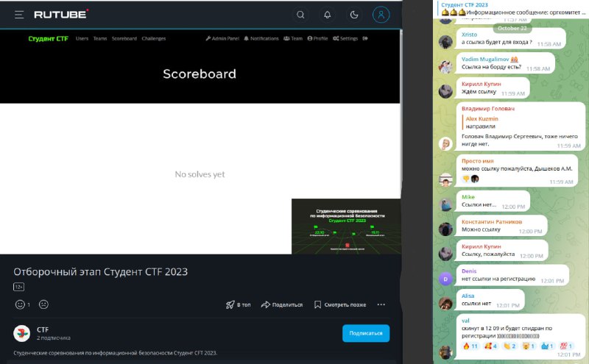The height and width of the screenshot is (364, 589).
Task: Add fire reaction on val's message
Action: 470,346
